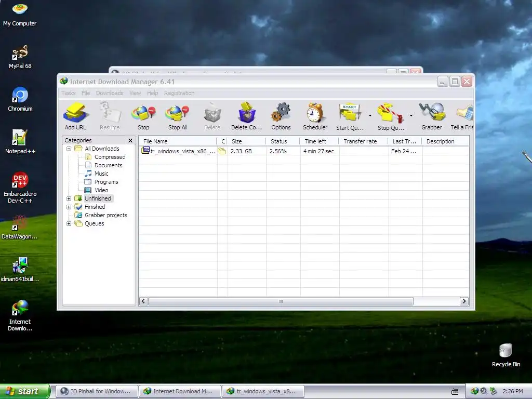Click the Stop All toolbar icon
Screen dimensions: 532x399
click(x=178, y=116)
